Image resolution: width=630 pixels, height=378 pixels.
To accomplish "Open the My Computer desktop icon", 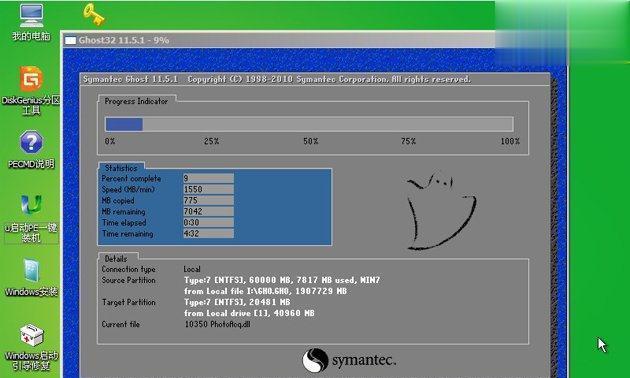I will (31, 22).
